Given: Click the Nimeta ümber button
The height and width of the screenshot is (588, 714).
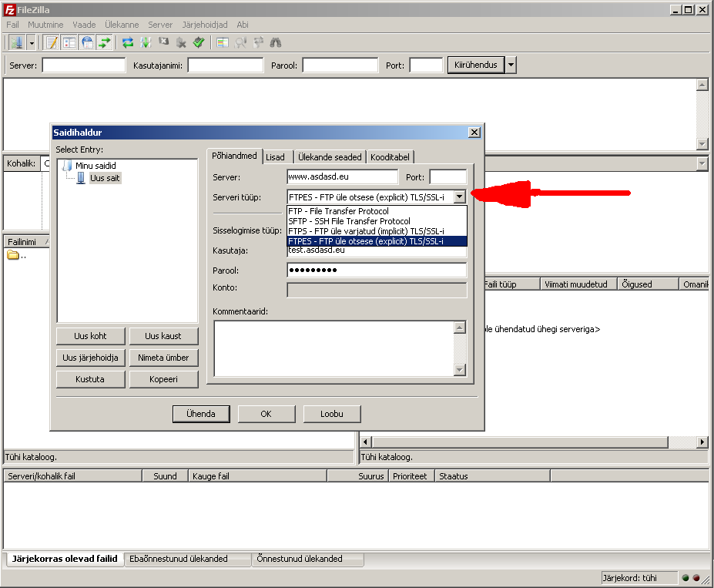Looking at the screenshot, I should [163, 358].
